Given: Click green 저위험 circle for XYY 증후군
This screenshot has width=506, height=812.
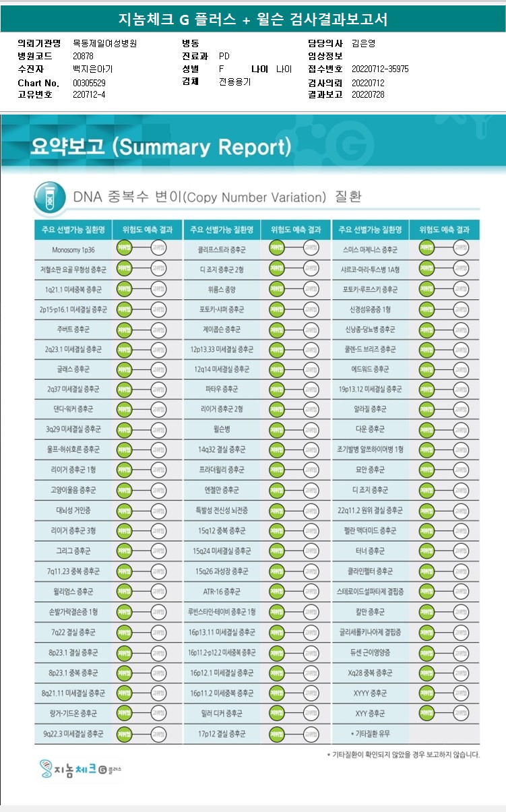Looking at the screenshot, I should coord(426,713).
